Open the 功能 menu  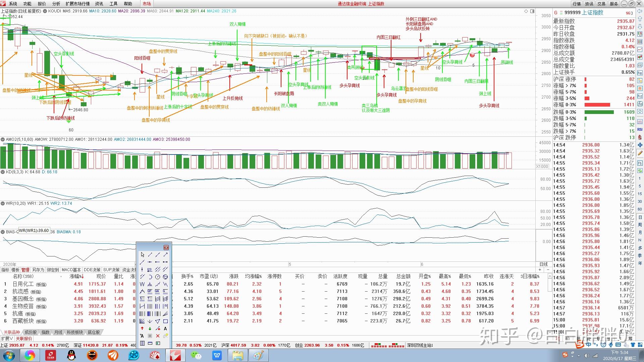28,4
